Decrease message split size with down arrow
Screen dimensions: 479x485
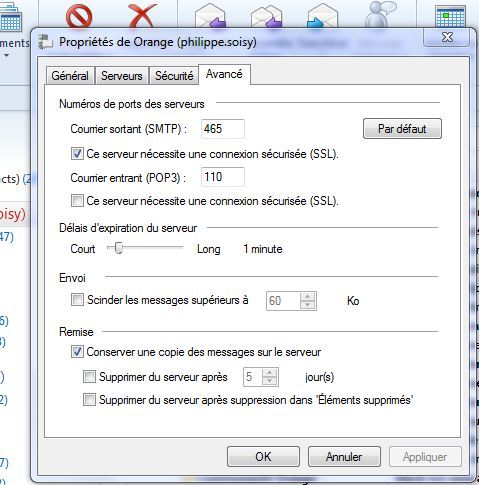[x=307, y=305]
